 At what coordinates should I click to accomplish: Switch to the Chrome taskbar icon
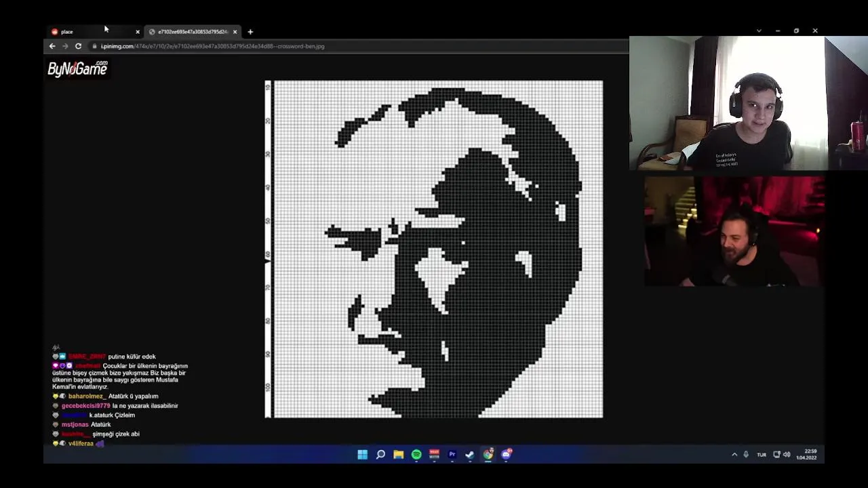click(x=488, y=455)
